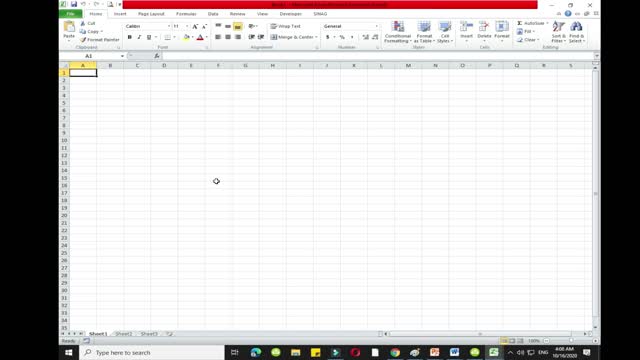Viewport: 640px width, 360px height.
Task: Select the Sheet2 worksheet tab
Action: [123, 334]
